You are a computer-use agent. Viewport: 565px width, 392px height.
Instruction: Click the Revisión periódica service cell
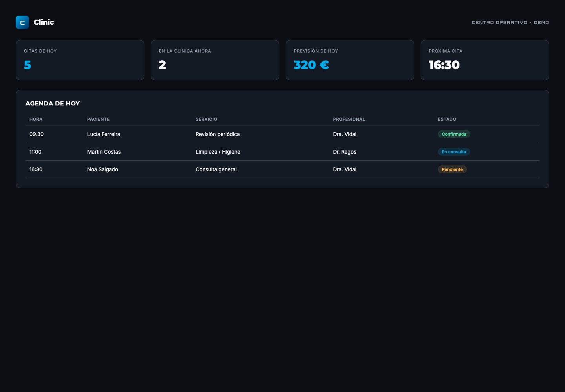[x=218, y=134]
